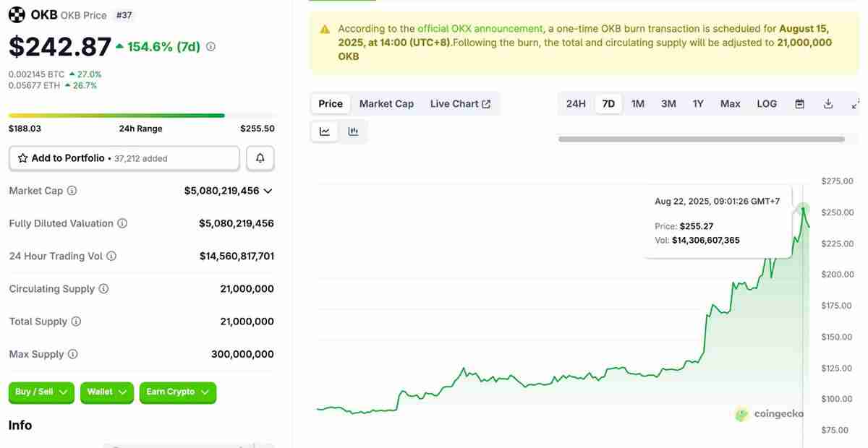
Task: Select the 1M timeframe tab
Action: (637, 103)
